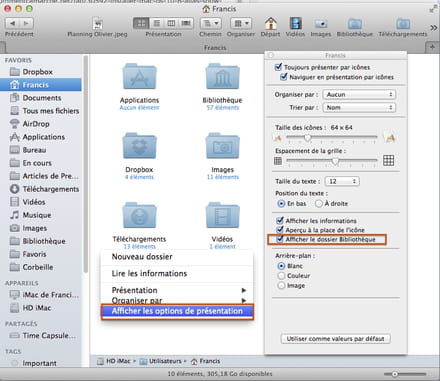Click Utiliser comme valeurs par défaut
This screenshot has width=440, height=381.
click(x=335, y=339)
